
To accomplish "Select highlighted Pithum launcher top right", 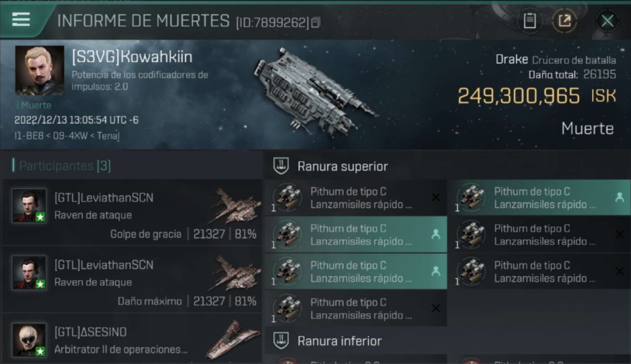I will 539,198.
